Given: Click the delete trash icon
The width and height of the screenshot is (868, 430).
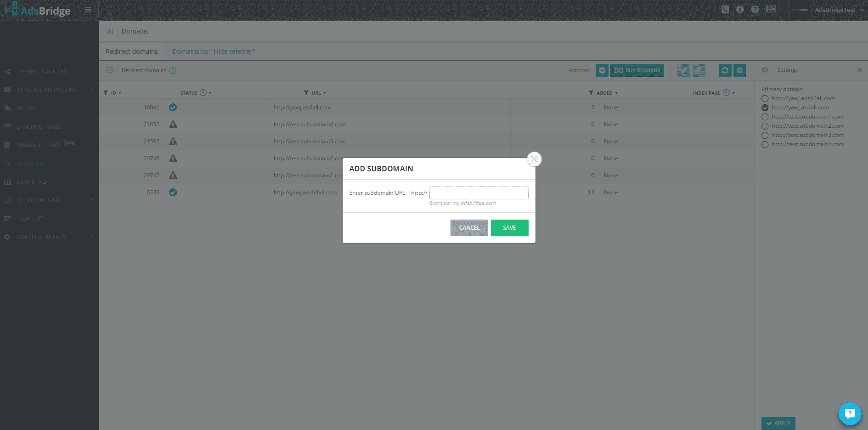Looking at the screenshot, I should 699,70.
